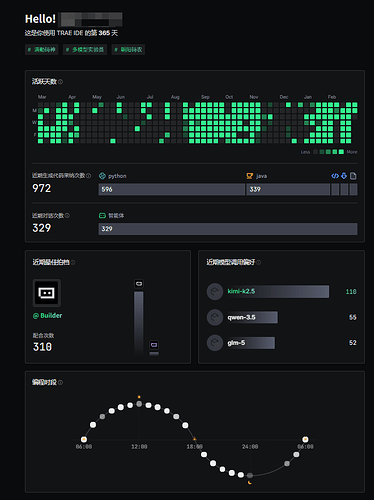Click the qwen-3.5 model round icon
Screen dimensions: 374x500
coord(215,317)
